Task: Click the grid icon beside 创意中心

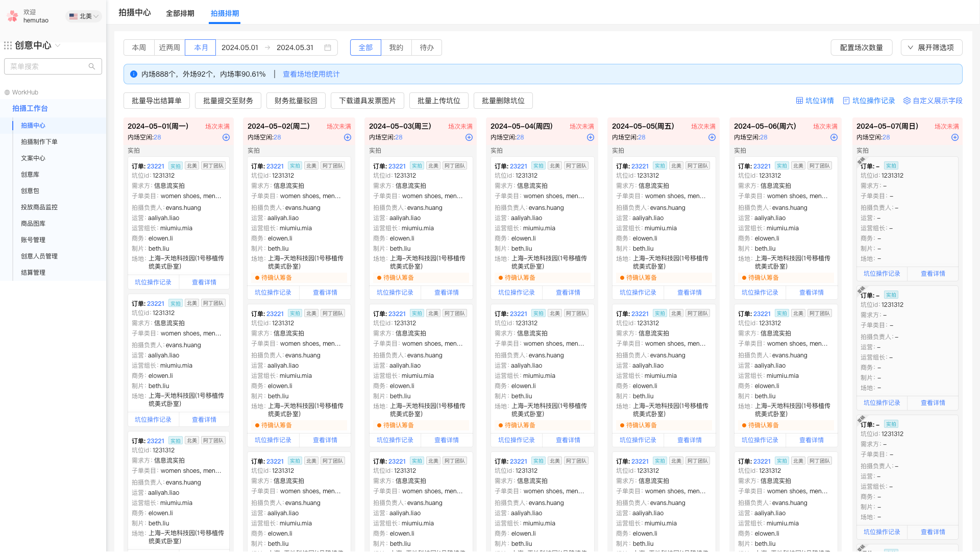Action: [8, 45]
